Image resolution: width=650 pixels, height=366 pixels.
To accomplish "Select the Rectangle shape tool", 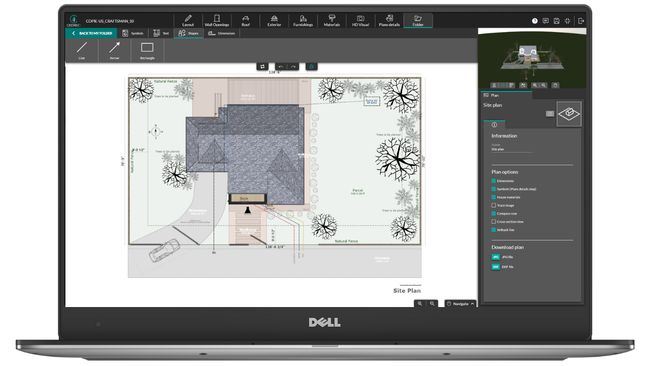I will tap(147, 50).
